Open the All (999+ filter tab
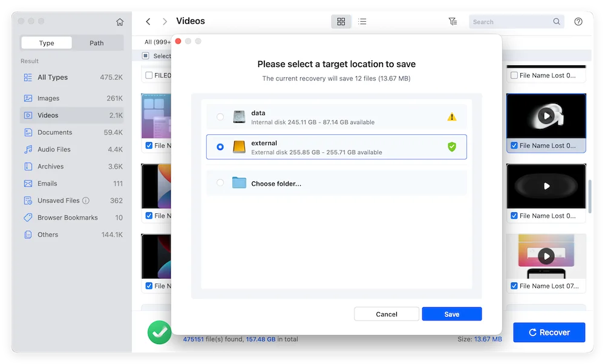Screen dimensions: 605x364 (157, 42)
